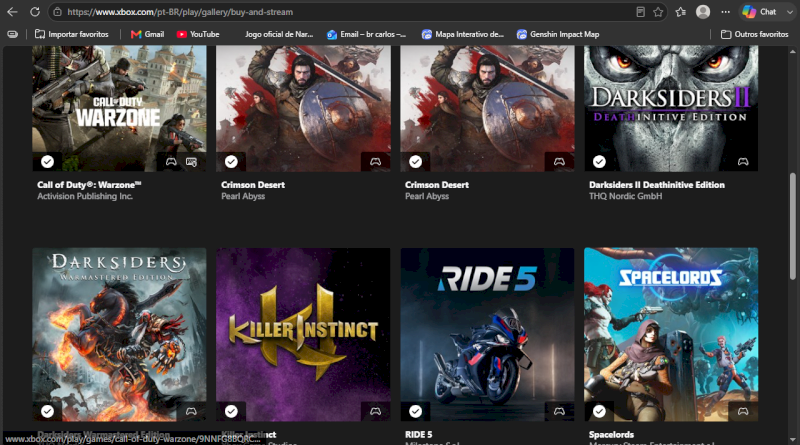Click the scrollbar down arrow
The image size is (800, 445).
(792, 439)
